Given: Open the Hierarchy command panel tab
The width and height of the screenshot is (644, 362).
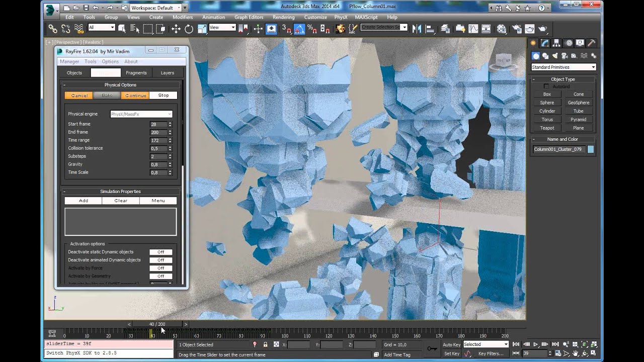Looking at the screenshot, I should click(x=557, y=43).
